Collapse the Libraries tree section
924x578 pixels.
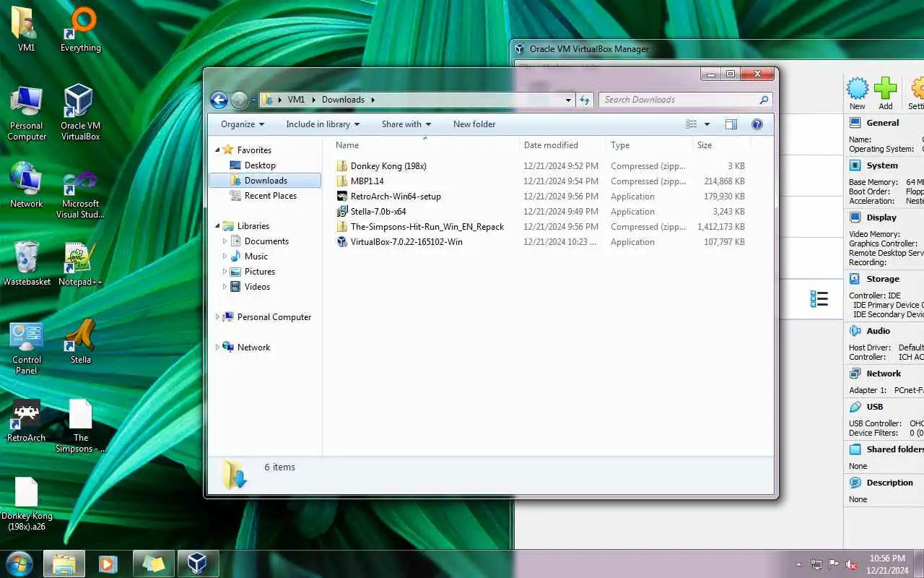(x=217, y=226)
